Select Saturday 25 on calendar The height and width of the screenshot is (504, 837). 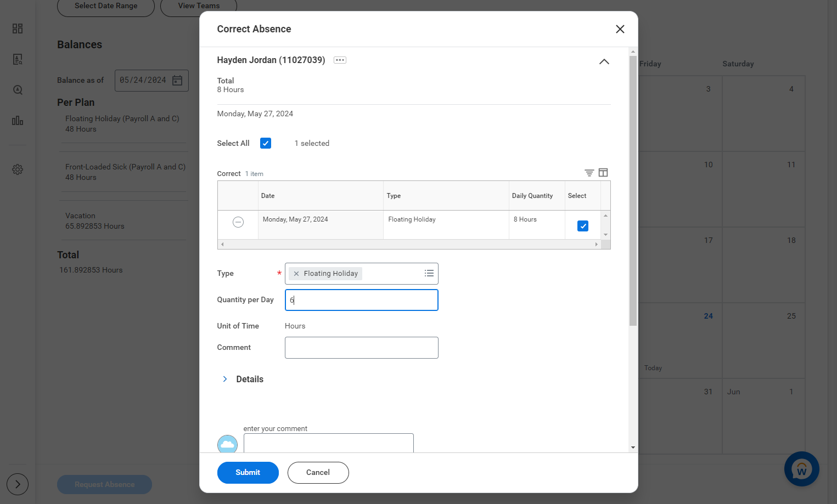[763, 341]
